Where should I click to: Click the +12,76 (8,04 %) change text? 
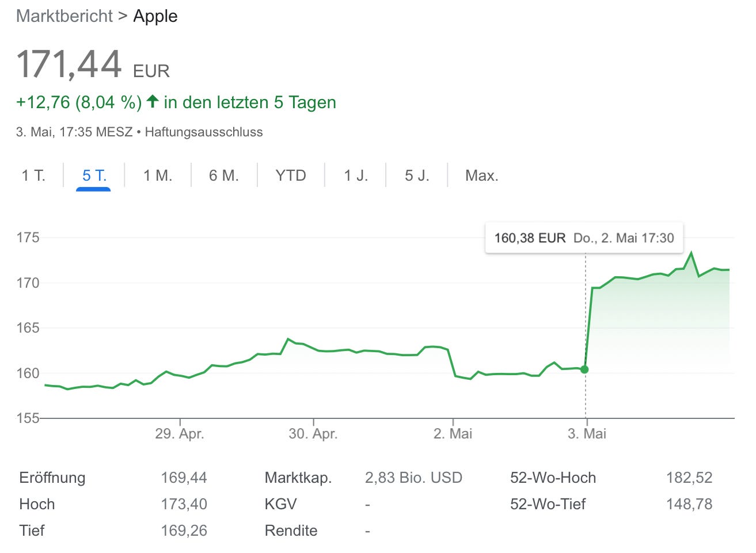(x=79, y=102)
